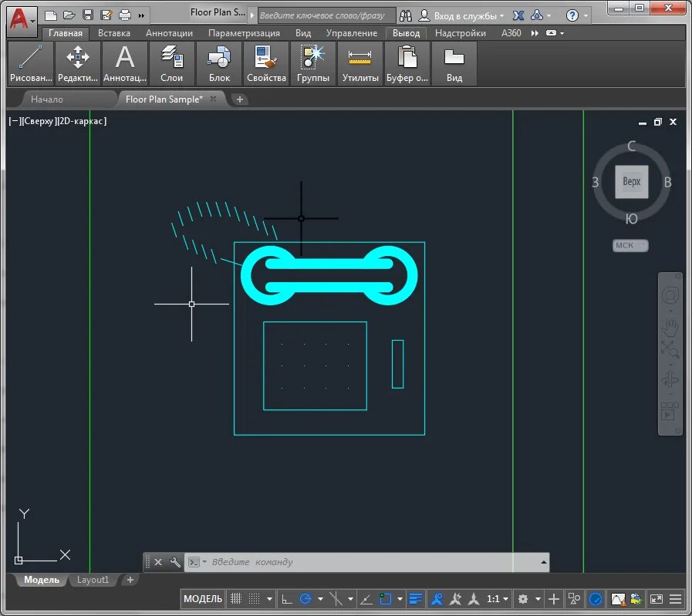This screenshot has width=692, height=616.
Task: Open the МСК coordinate system dropdown
Action: [x=630, y=246]
